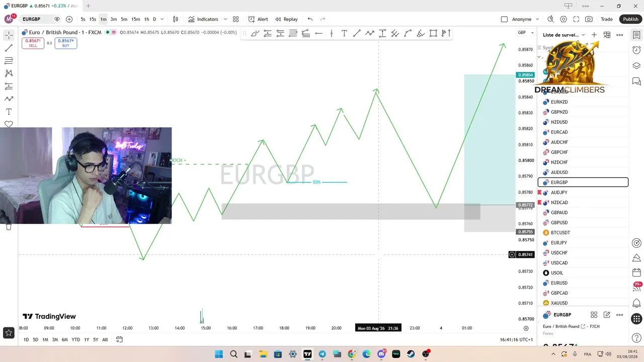The width and height of the screenshot is (644, 362).
Task: Open the Fibonacci retracement tools
Action: coord(9,61)
